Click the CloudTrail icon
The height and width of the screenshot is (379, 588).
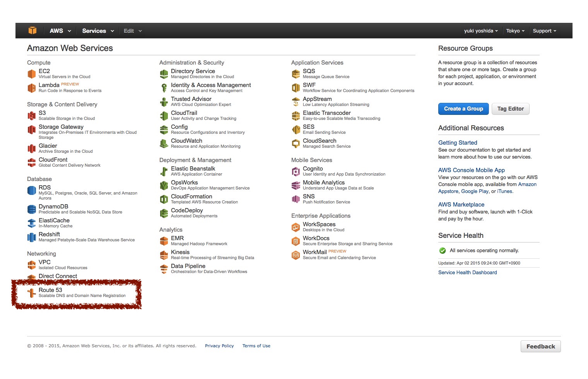pyautogui.click(x=164, y=116)
